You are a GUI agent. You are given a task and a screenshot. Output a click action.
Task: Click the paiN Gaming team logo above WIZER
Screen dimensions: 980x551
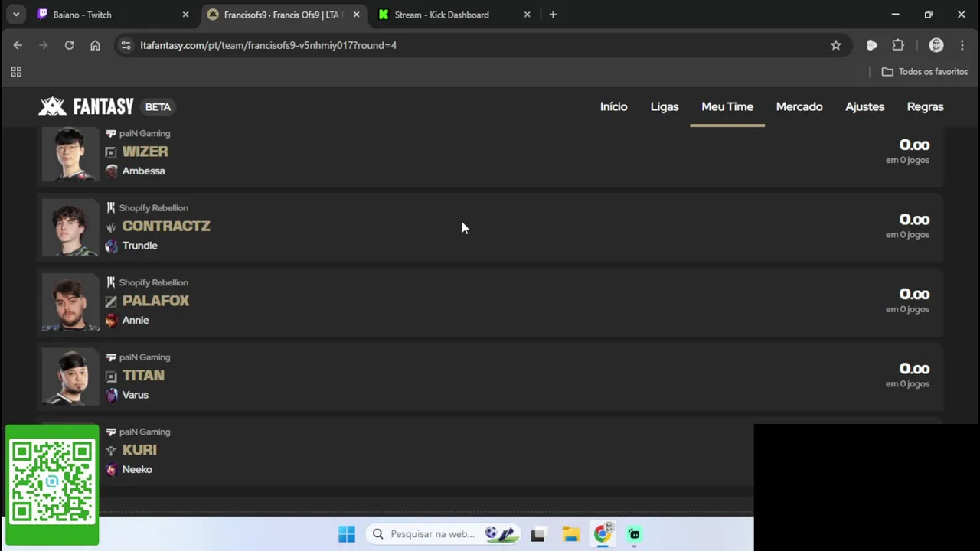(x=111, y=133)
